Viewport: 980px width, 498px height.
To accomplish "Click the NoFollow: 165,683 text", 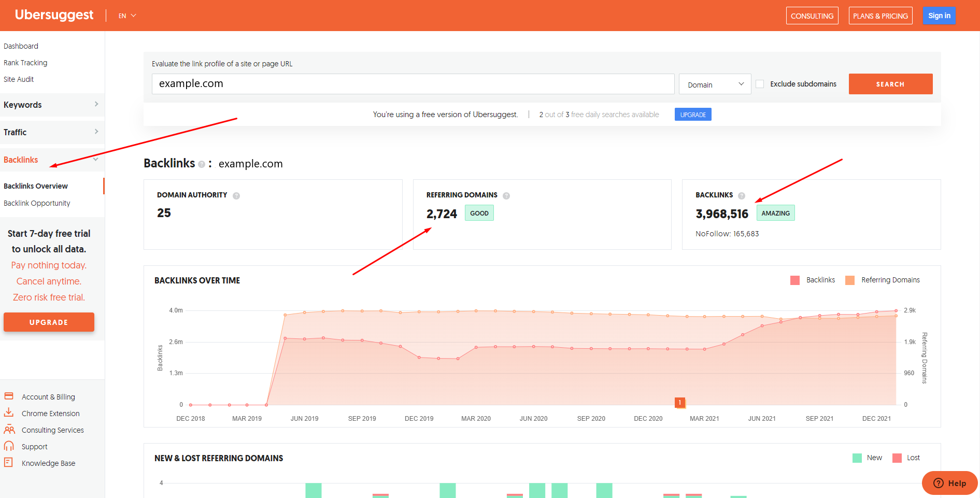I will (x=727, y=234).
